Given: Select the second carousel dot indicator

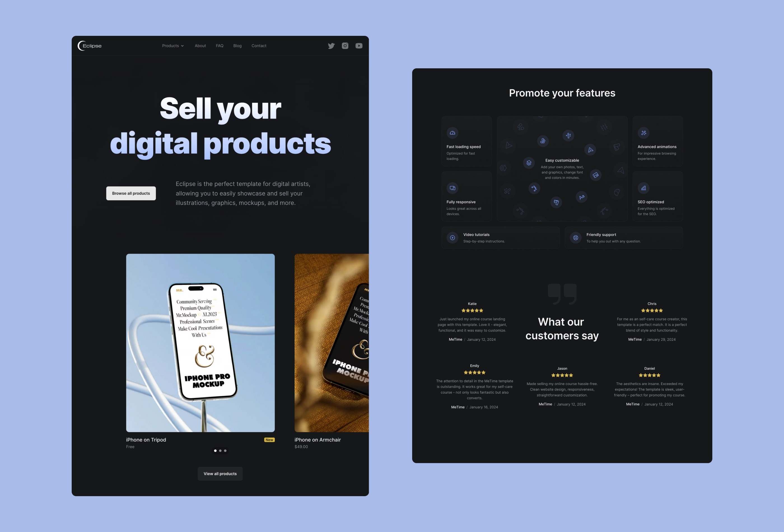Looking at the screenshot, I should point(220,451).
